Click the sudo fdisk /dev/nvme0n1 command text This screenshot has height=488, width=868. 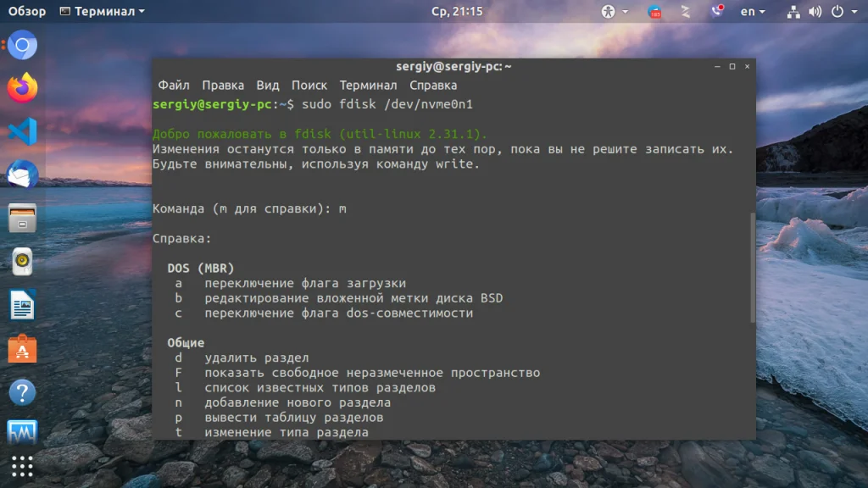click(387, 104)
